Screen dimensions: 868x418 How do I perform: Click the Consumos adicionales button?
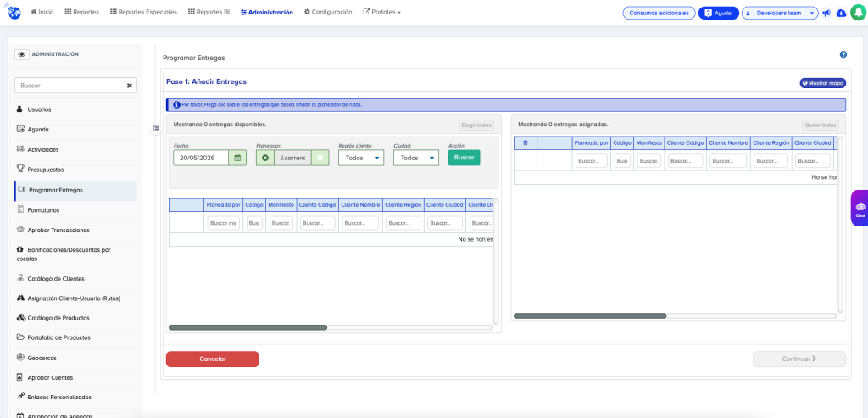pyautogui.click(x=659, y=13)
